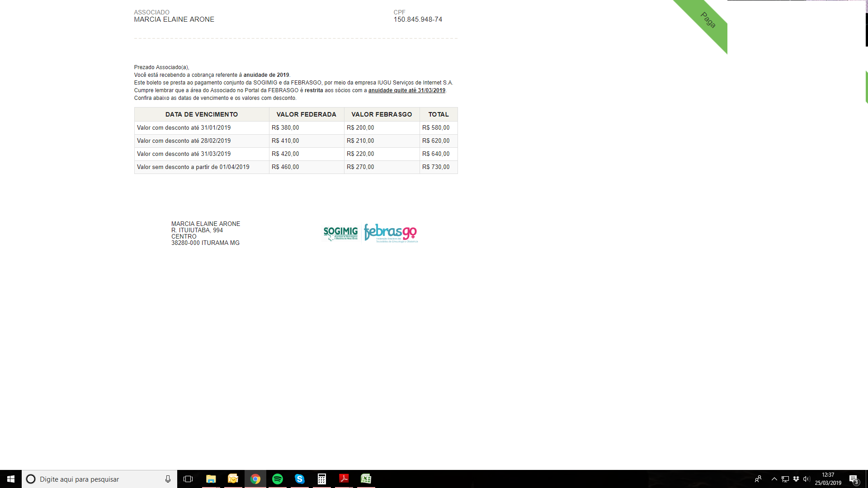Open the People icon in system tray

758,479
